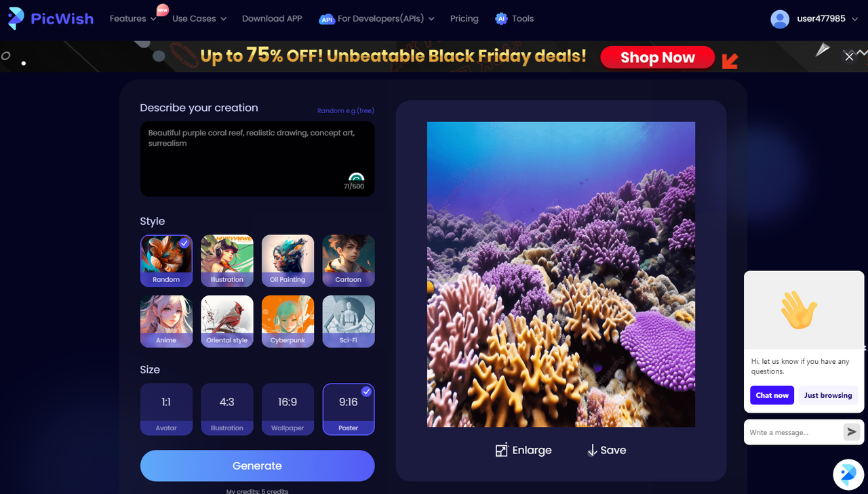Viewport: 868px width, 494px height.
Task: Open the user avatar profile icon
Action: click(x=780, y=19)
